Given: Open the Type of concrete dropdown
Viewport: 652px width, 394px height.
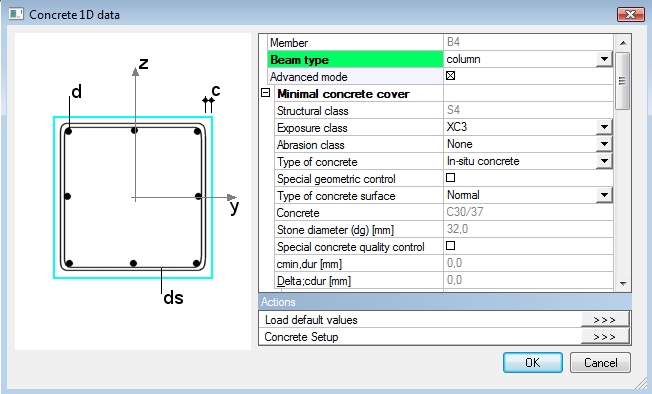Looking at the screenshot, I should point(604,161).
